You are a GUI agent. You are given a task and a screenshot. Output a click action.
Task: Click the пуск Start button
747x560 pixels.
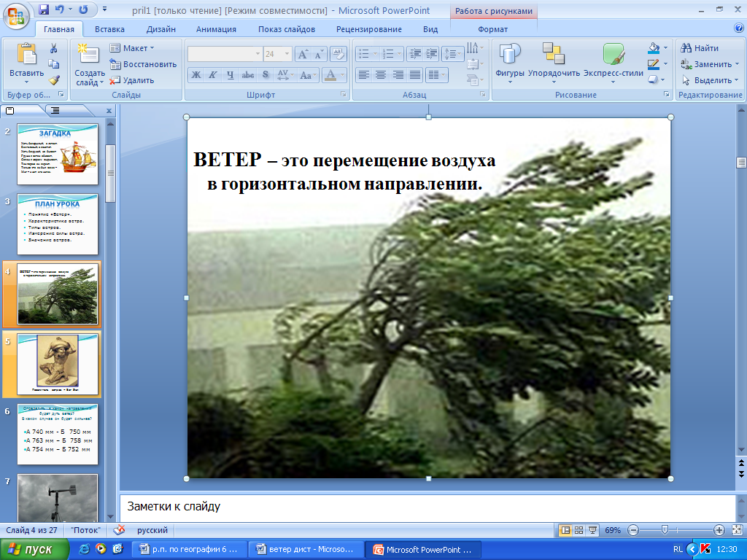(x=34, y=550)
